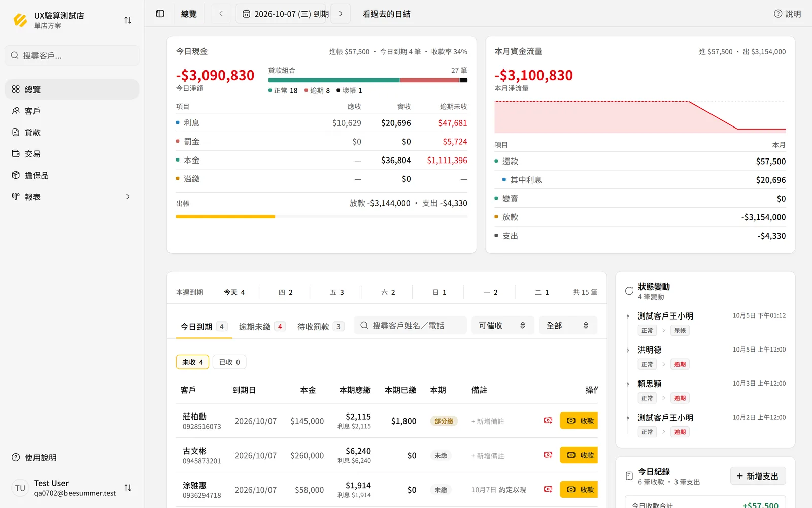Open 使用說明 question icon at sidebar bottom
Image resolution: width=812 pixels, height=508 pixels.
16,457
